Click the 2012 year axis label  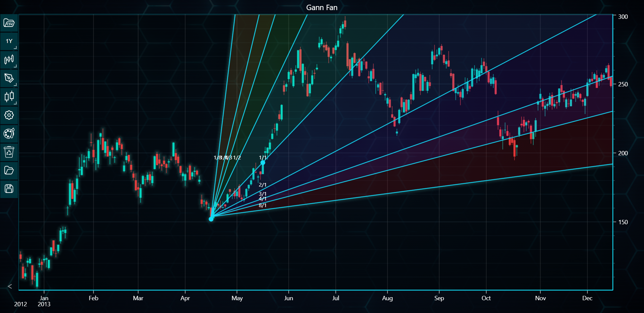click(20, 304)
